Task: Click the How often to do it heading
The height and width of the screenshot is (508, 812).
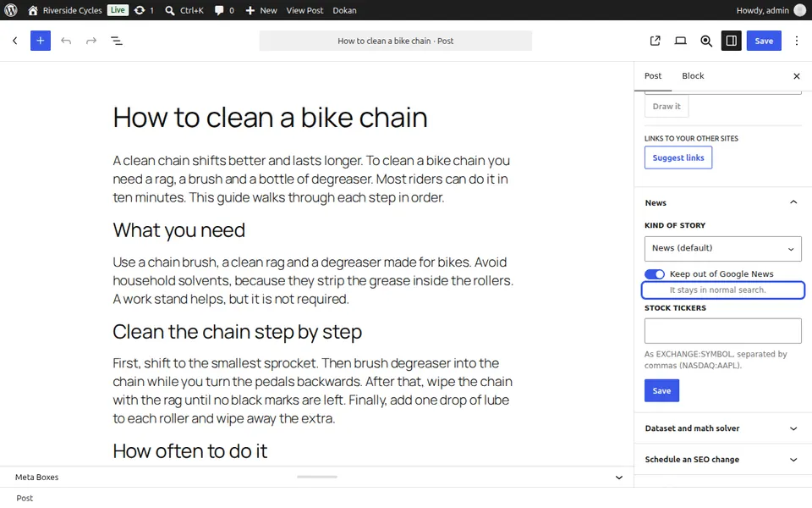Action: tap(190, 451)
